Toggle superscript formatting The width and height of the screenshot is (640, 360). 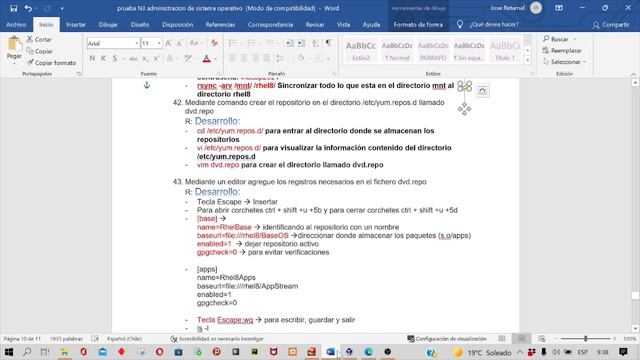click(x=156, y=58)
